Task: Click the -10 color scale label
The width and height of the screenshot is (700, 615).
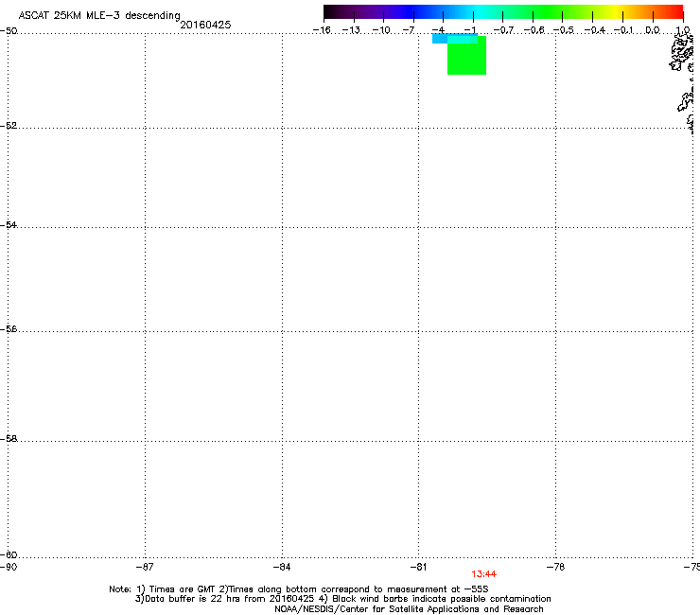Action: click(381, 30)
